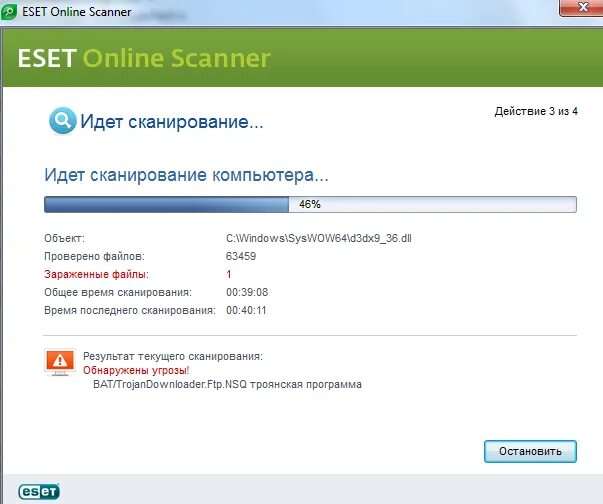Image resolution: width=603 pixels, height=504 pixels.
Task: Click the 'Время последнего сканирования:' label
Action: click(130, 311)
